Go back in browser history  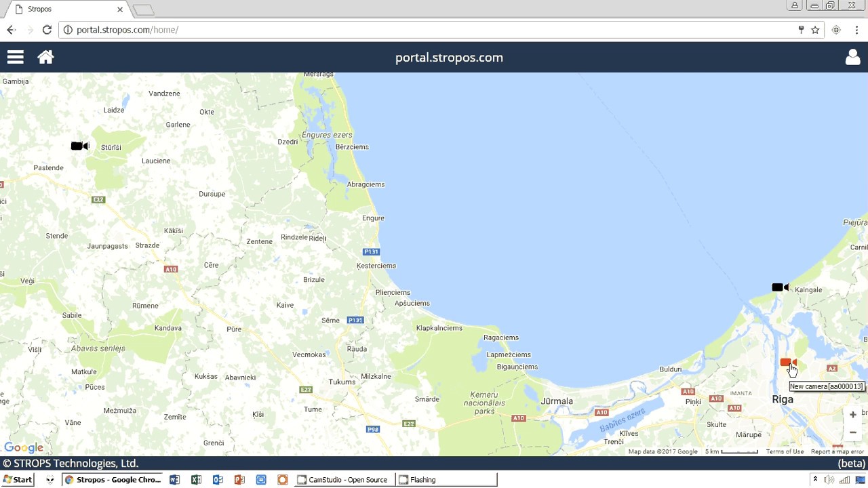tap(11, 30)
